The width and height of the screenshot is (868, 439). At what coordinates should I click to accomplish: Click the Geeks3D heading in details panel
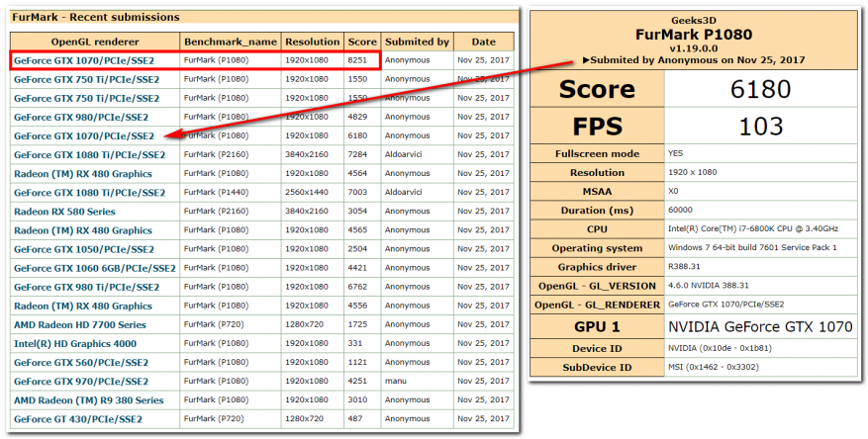pos(694,21)
